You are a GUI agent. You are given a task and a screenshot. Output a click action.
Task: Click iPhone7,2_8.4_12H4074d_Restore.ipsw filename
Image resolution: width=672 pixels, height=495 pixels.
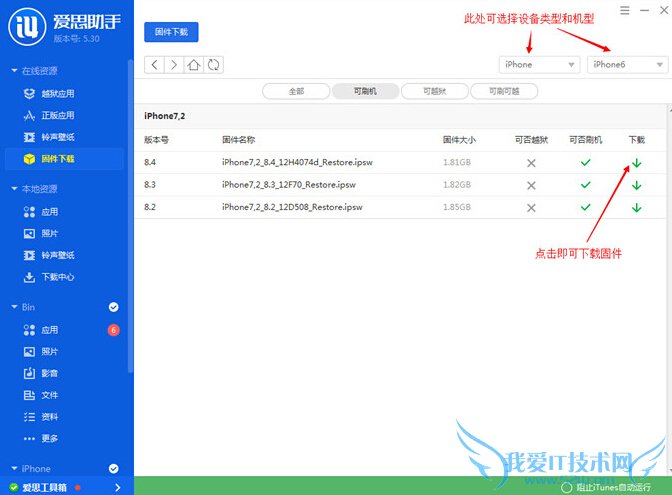point(297,162)
